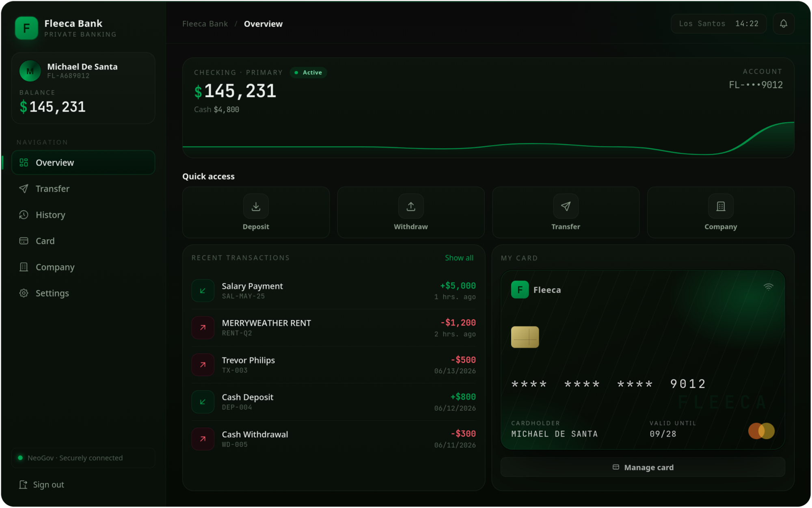Viewport: 812px width, 508px height.
Task: Click the -$1,200 rent amount
Action: [x=458, y=323]
